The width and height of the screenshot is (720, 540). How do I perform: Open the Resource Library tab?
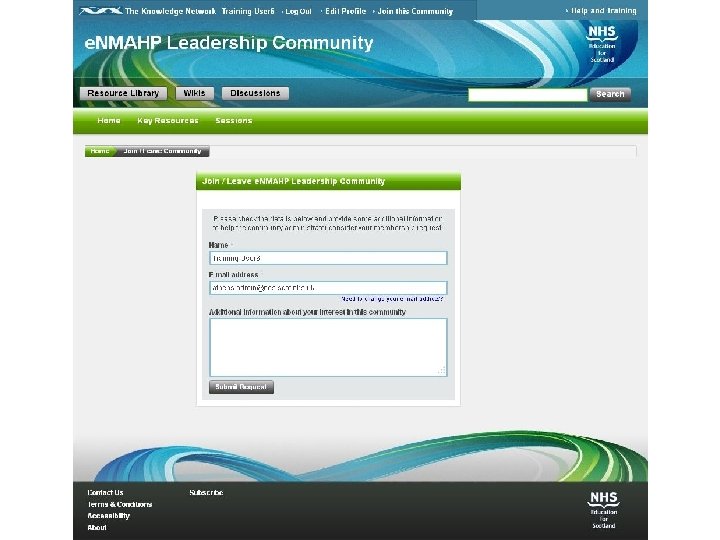(123, 93)
